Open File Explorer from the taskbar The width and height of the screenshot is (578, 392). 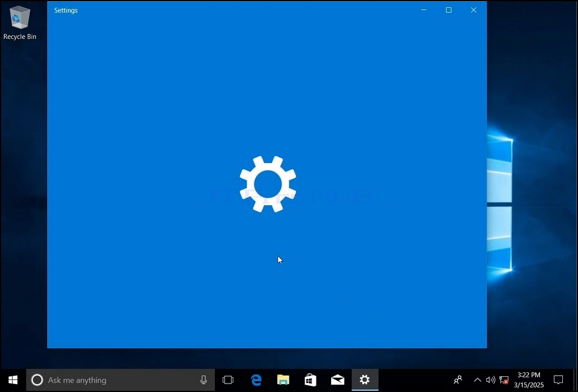pos(283,380)
